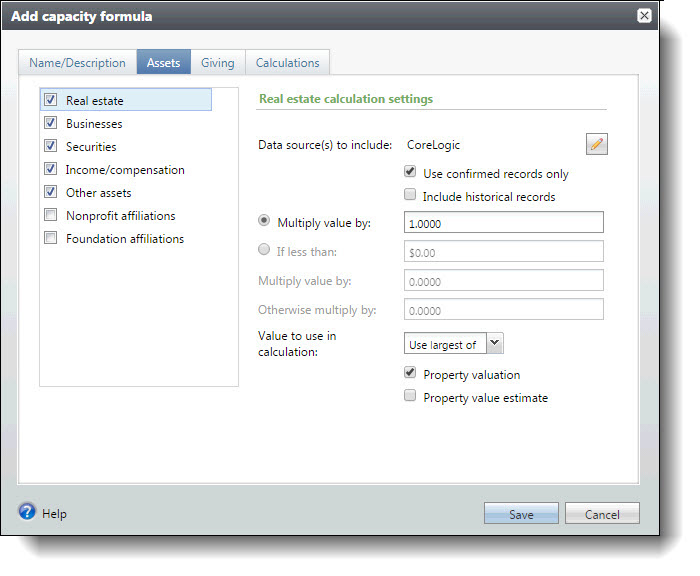The width and height of the screenshot is (700, 576).
Task: Select the Businesses list row label
Action: coord(94,124)
